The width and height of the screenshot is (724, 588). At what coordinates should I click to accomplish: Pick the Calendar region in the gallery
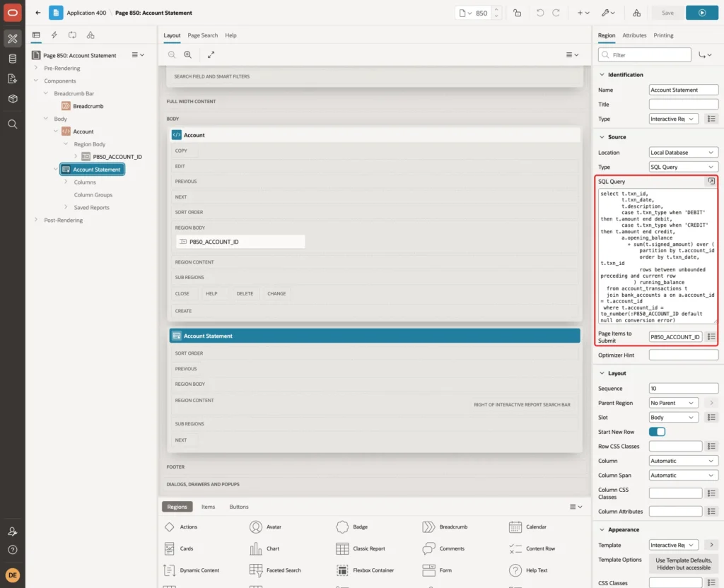[527, 527]
